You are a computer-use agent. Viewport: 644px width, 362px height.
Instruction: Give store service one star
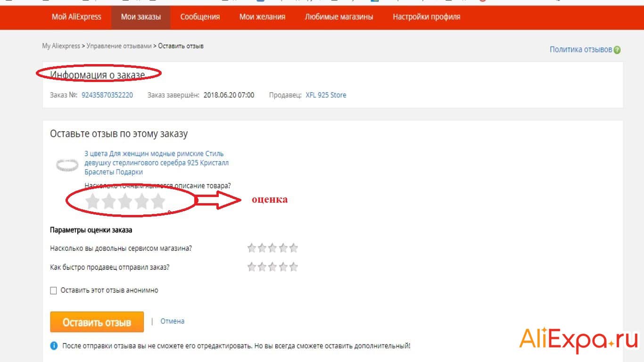coord(252,248)
